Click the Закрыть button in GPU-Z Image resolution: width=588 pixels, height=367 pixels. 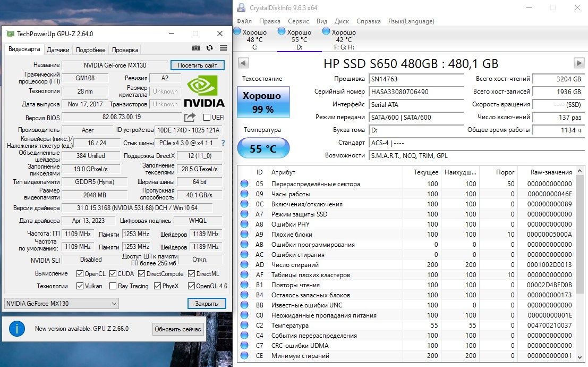206,304
